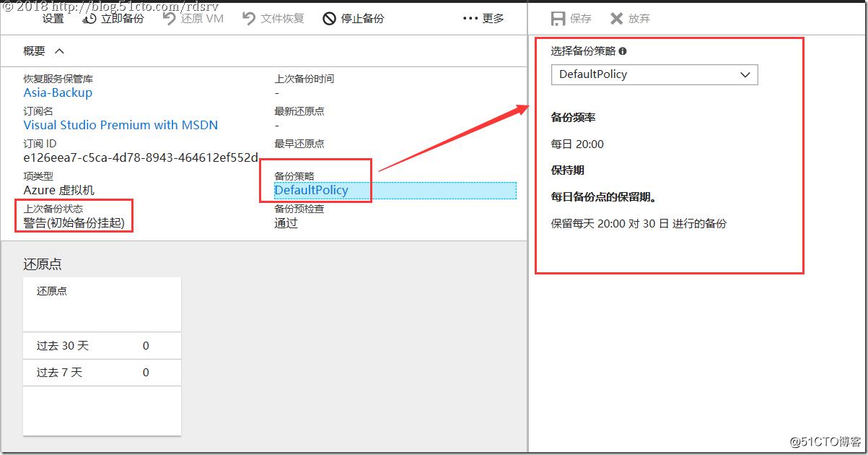Click the 放弃 button
The height and width of the screenshot is (455, 868).
point(631,19)
